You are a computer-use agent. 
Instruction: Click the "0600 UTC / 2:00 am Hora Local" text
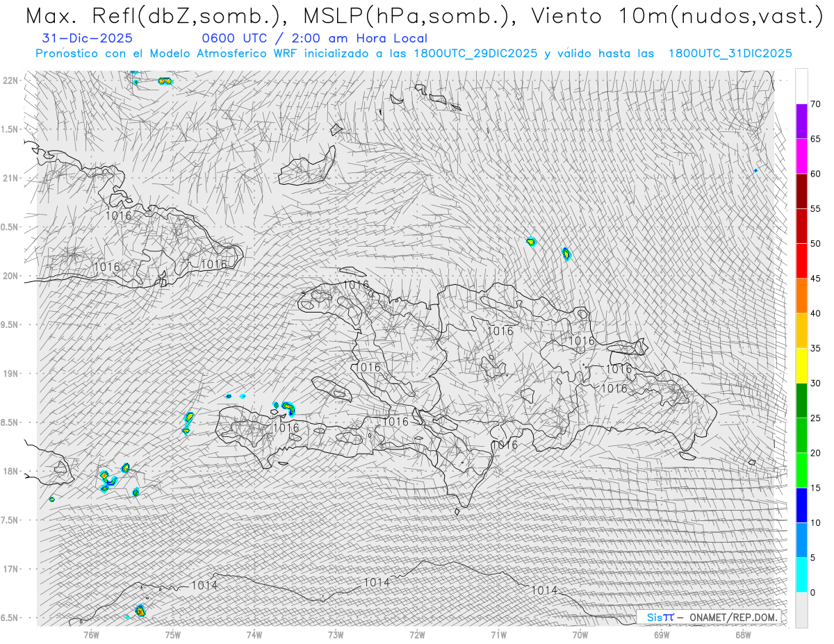tap(315, 39)
